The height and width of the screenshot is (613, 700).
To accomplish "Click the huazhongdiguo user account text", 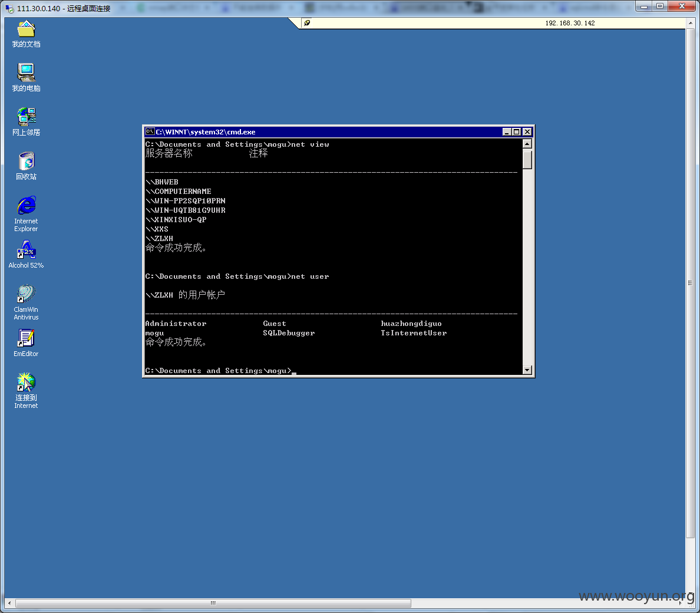I will (411, 324).
